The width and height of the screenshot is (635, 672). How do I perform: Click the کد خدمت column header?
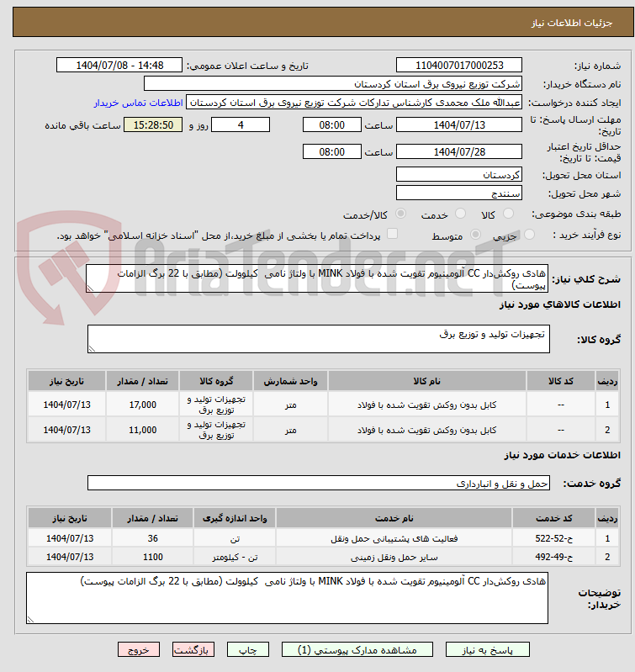click(553, 518)
